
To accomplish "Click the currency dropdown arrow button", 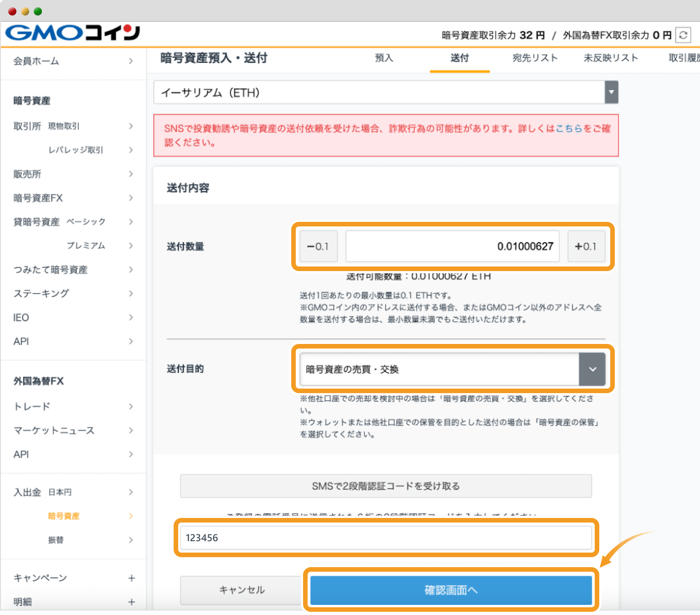I will (611, 92).
